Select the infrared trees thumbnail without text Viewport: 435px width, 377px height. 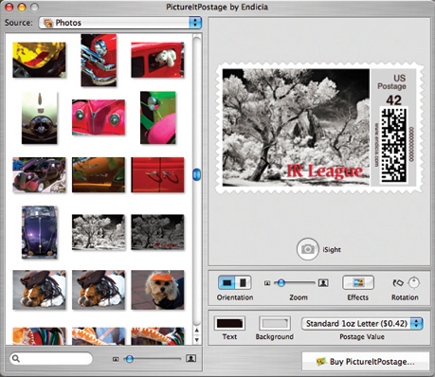tap(98, 232)
